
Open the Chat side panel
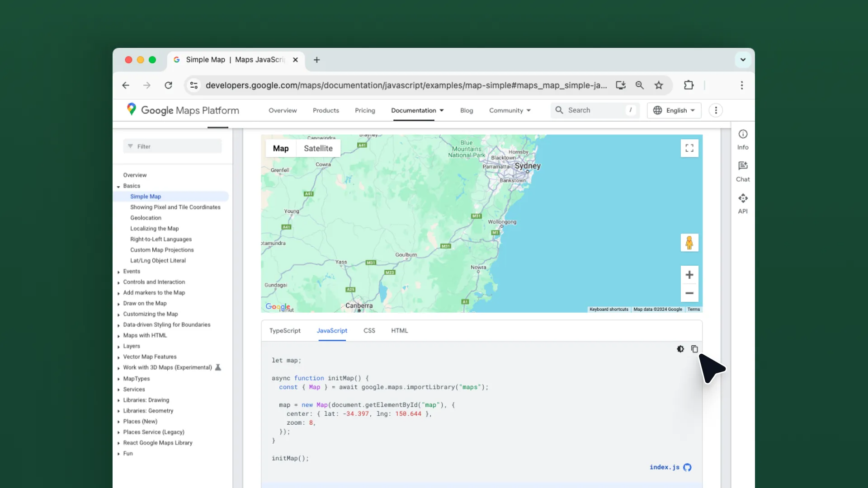(x=743, y=172)
